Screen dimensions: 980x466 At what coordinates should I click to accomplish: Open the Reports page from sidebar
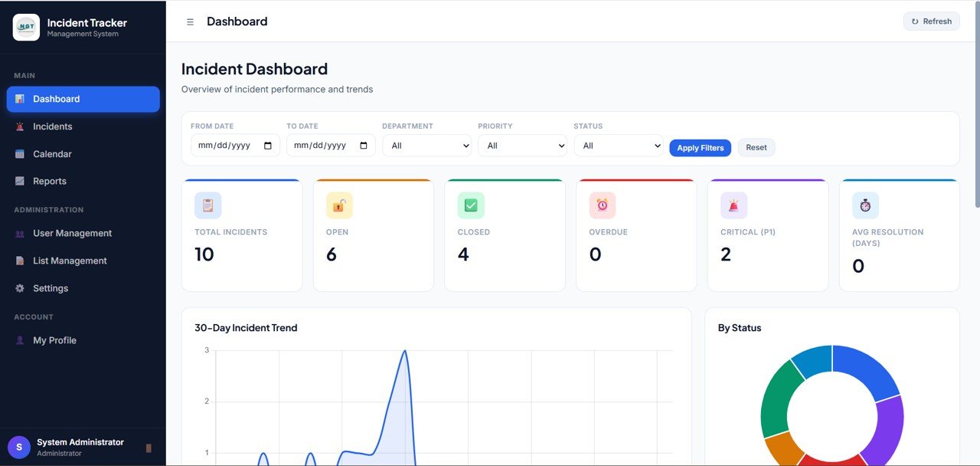(x=83, y=181)
